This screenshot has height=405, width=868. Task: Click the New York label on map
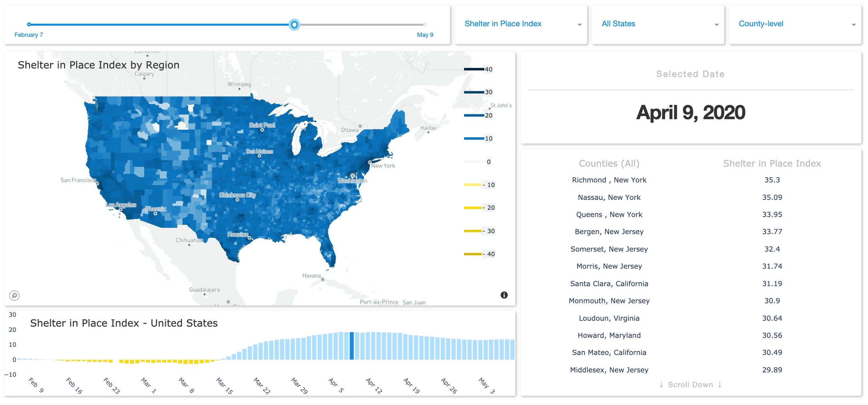pos(383,166)
